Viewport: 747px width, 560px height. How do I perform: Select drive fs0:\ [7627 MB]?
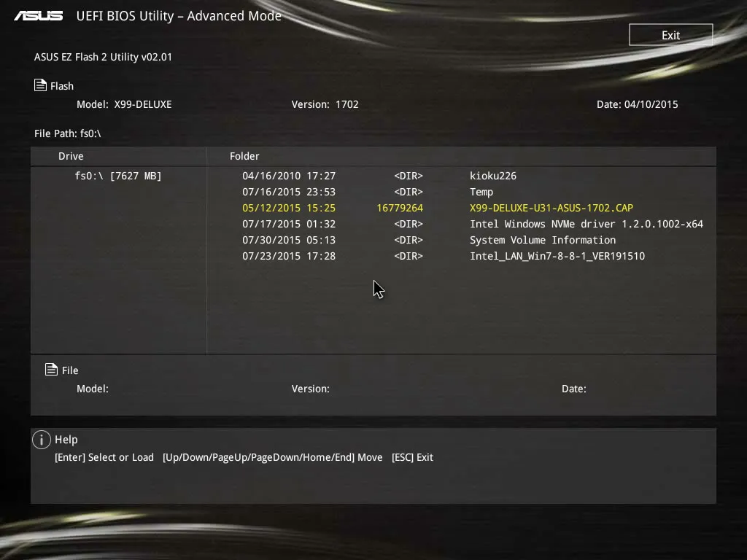118,176
